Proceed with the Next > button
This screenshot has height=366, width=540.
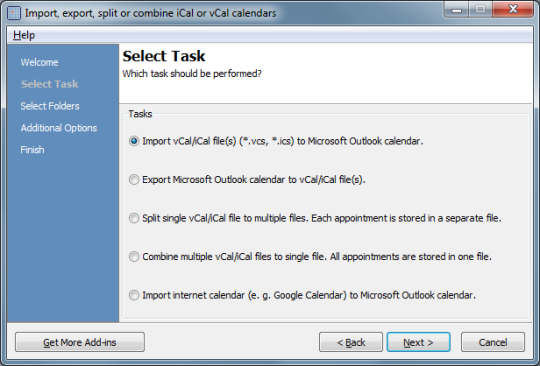418,342
